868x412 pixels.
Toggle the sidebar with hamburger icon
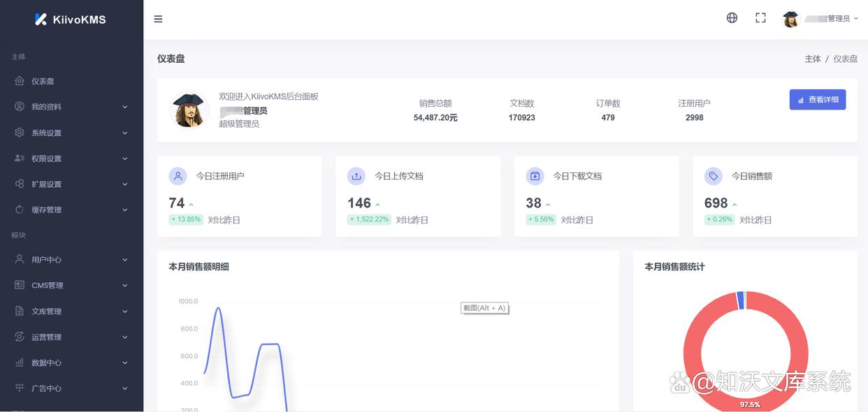pos(158,19)
